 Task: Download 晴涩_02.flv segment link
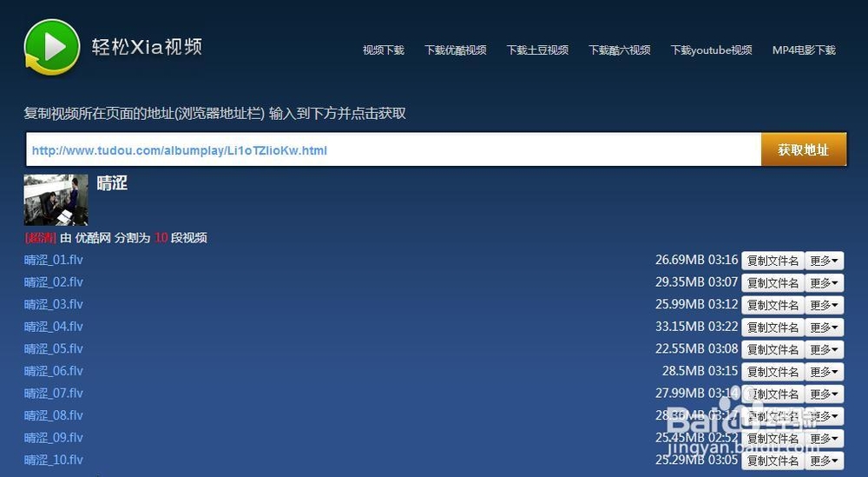click(54, 282)
